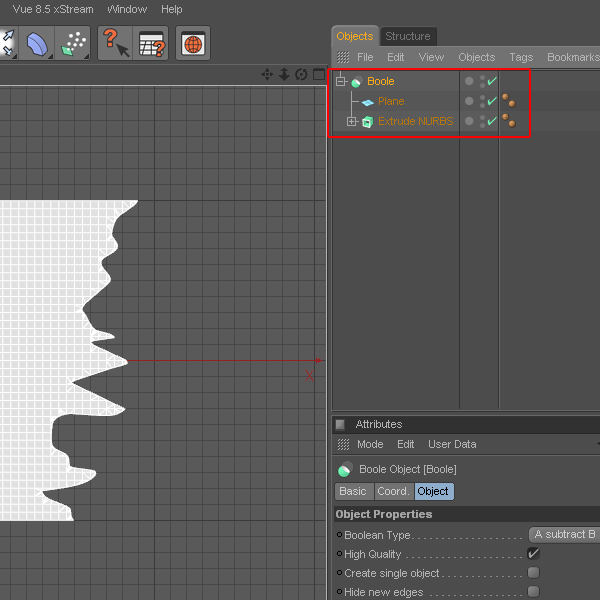
Task: Click the Objects manager grip dotted icon
Action: [x=343, y=57]
